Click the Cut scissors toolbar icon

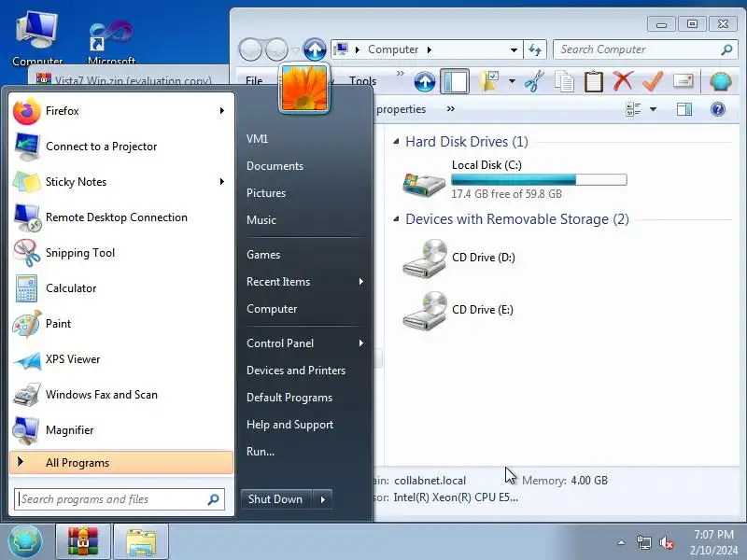(x=534, y=81)
